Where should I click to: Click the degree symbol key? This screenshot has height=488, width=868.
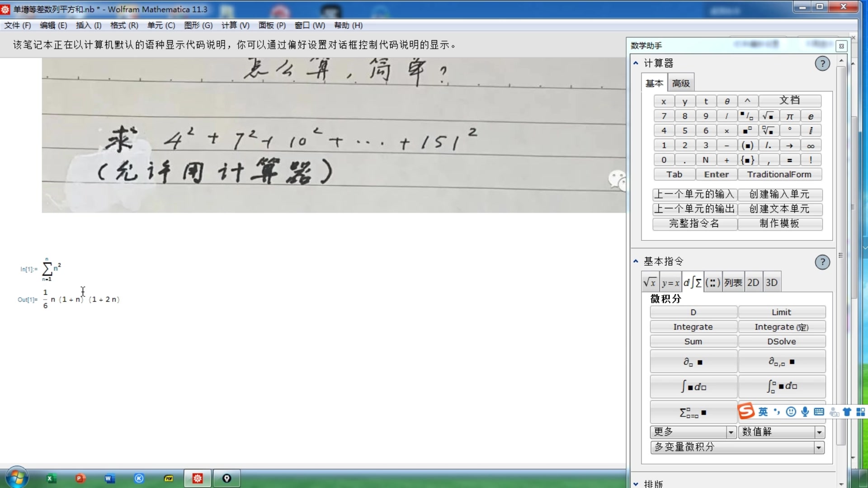789,131
